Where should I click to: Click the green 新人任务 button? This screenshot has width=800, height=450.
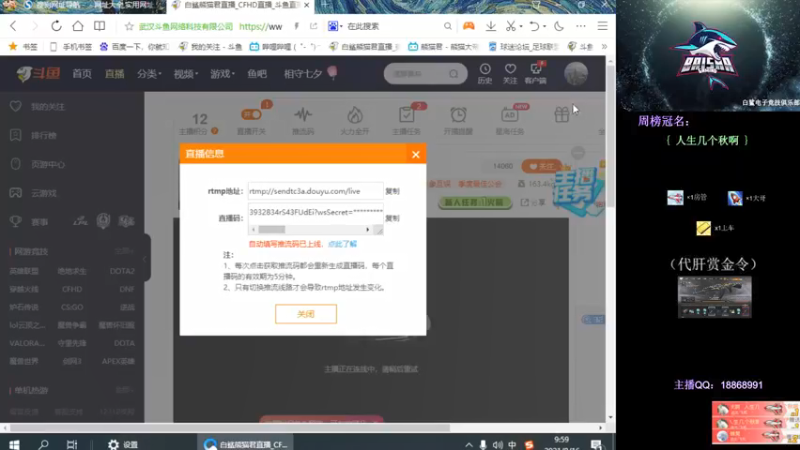(474, 203)
